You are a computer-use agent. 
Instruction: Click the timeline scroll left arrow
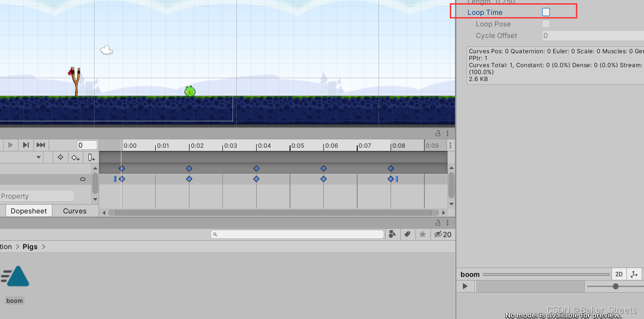(x=104, y=213)
